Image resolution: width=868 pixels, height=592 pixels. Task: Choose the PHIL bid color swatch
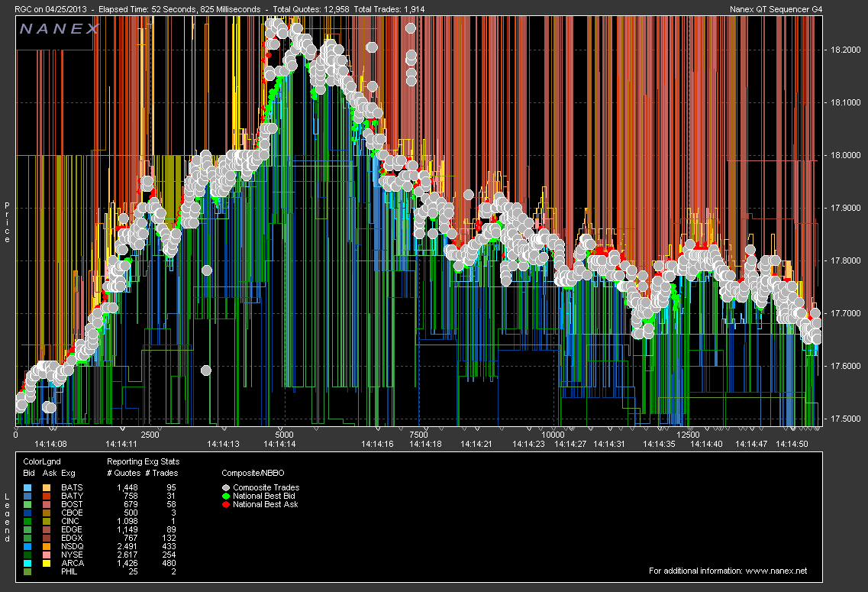tap(27, 571)
